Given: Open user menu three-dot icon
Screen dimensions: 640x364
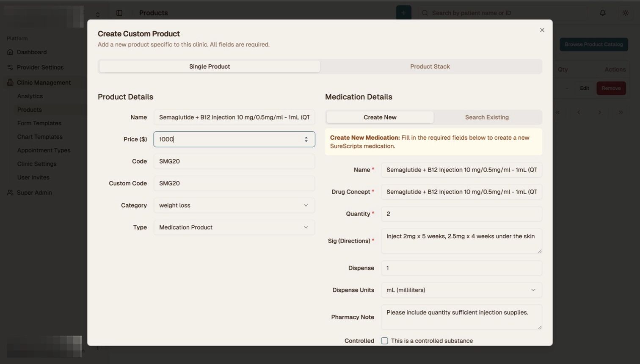Looking at the screenshot, I should coord(98,348).
